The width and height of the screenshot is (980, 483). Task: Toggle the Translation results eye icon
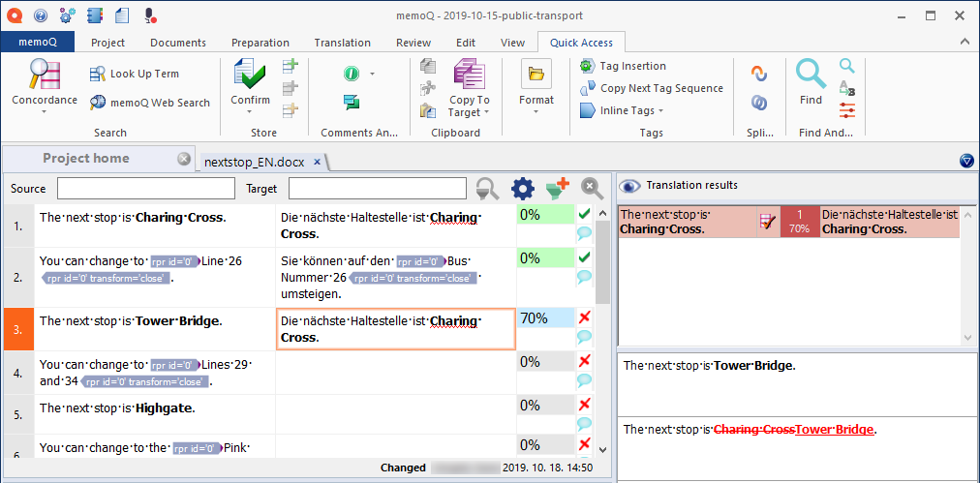click(630, 186)
